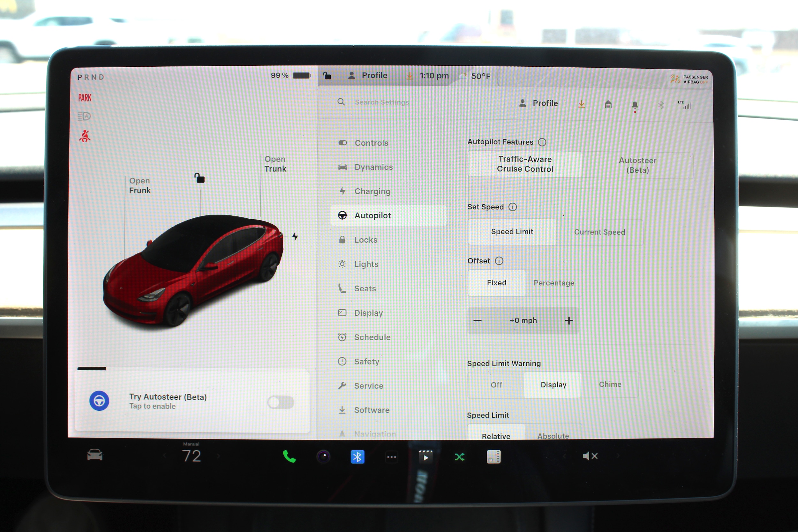Tap the Bluetooth icon in bottom bar
Screen dimensions: 798x532
pos(357,457)
